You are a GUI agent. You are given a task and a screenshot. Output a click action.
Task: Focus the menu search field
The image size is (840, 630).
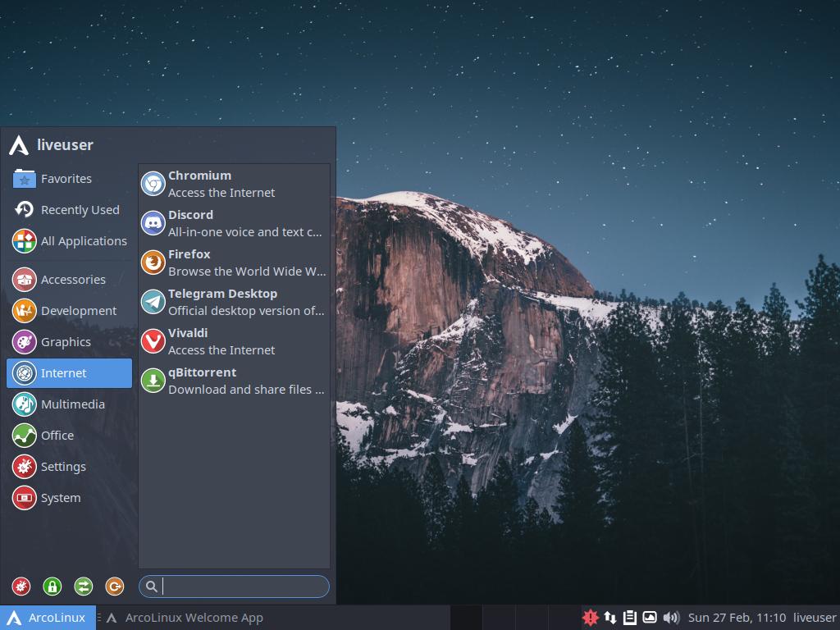point(234,587)
